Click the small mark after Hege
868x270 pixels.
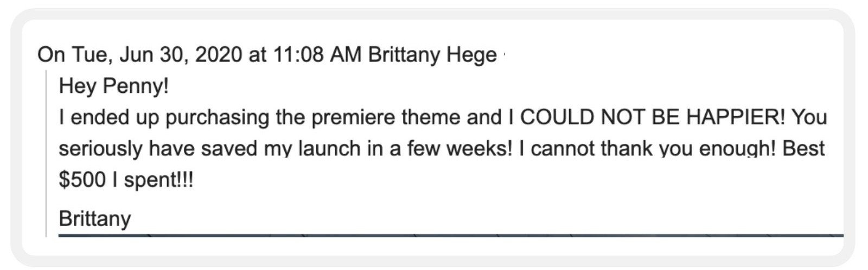504,54
